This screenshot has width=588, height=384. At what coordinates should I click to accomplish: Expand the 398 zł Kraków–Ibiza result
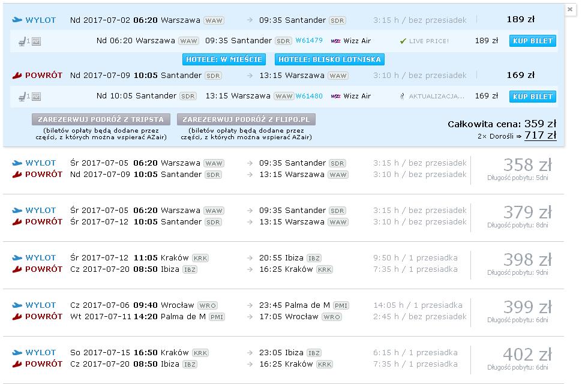pyautogui.click(x=283, y=265)
